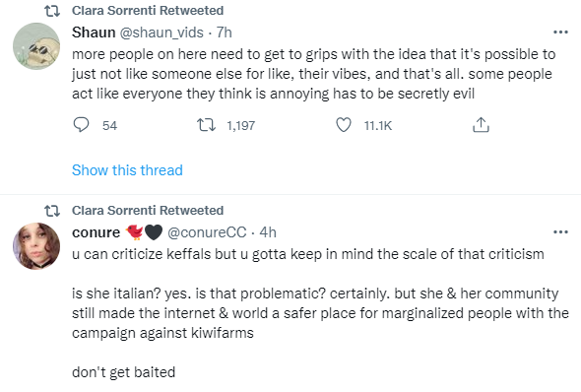Screen dimensions: 581x392
Task: Retweet Shaun's tweet via retweet icon
Action: pos(206,125)
